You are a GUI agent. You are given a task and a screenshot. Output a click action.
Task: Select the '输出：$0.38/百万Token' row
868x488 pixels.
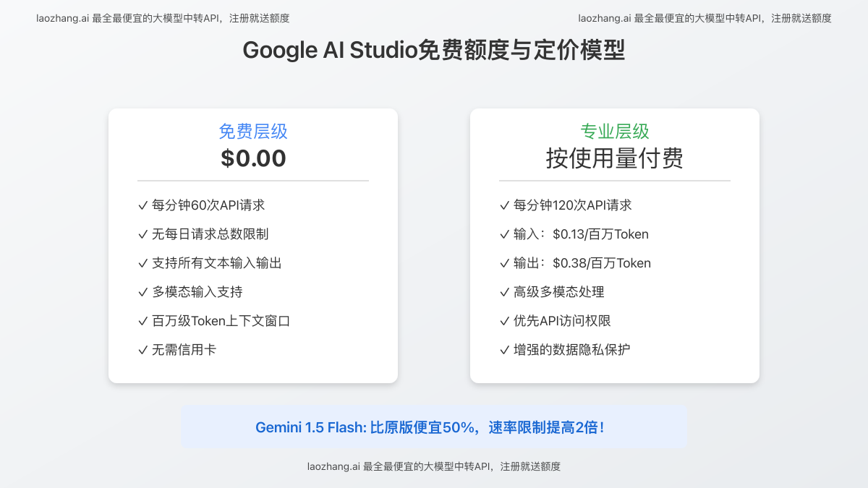point(575,263)
